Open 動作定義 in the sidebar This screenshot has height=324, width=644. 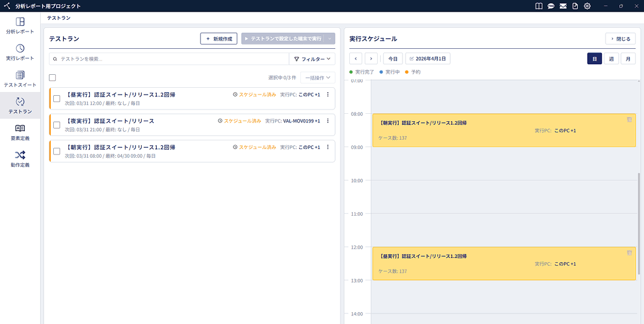click(20, 159)
